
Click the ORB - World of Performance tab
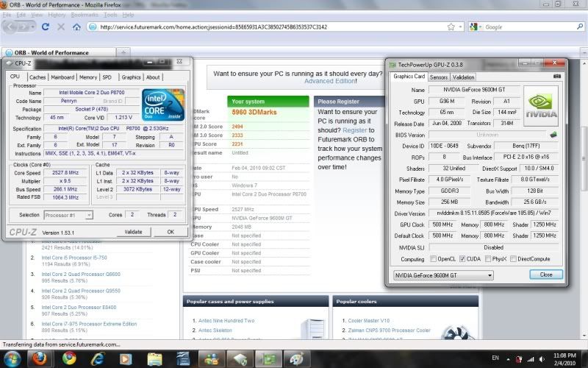tap(59, 52)
